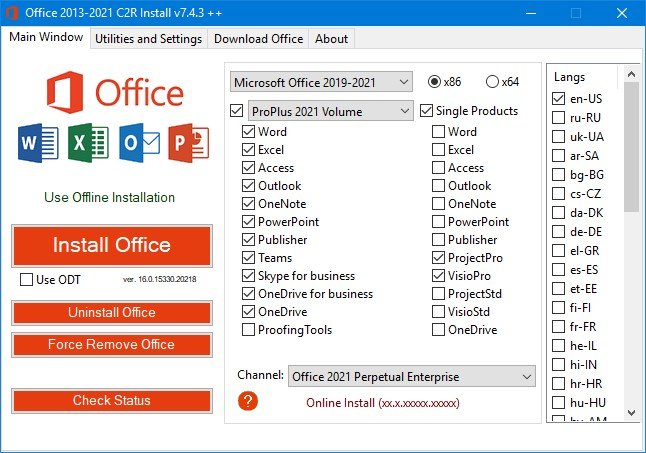Check Word under Single Products

click(438, 132)
